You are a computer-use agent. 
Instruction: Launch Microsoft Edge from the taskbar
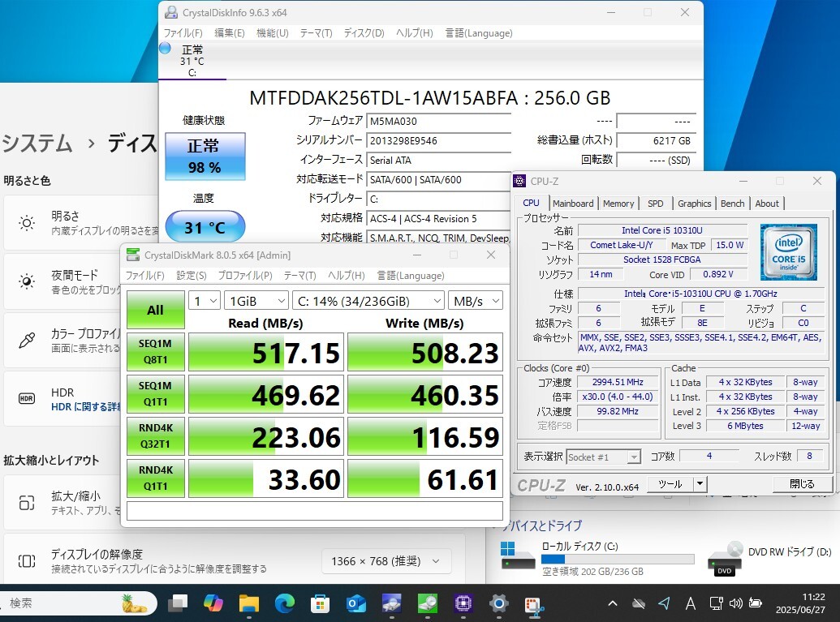click(284, 603)
